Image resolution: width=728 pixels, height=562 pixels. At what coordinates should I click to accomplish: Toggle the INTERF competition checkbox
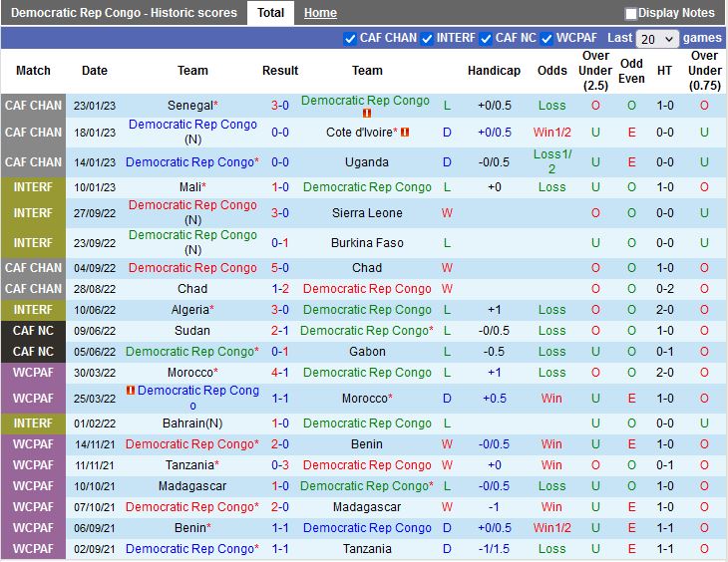(x=428, y=39)
